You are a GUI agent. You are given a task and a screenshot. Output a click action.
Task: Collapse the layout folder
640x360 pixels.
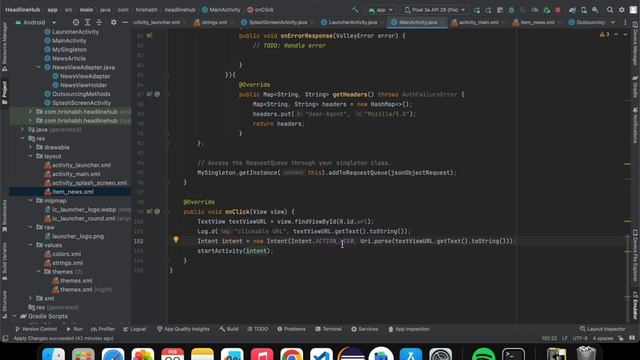pos(30,156)
